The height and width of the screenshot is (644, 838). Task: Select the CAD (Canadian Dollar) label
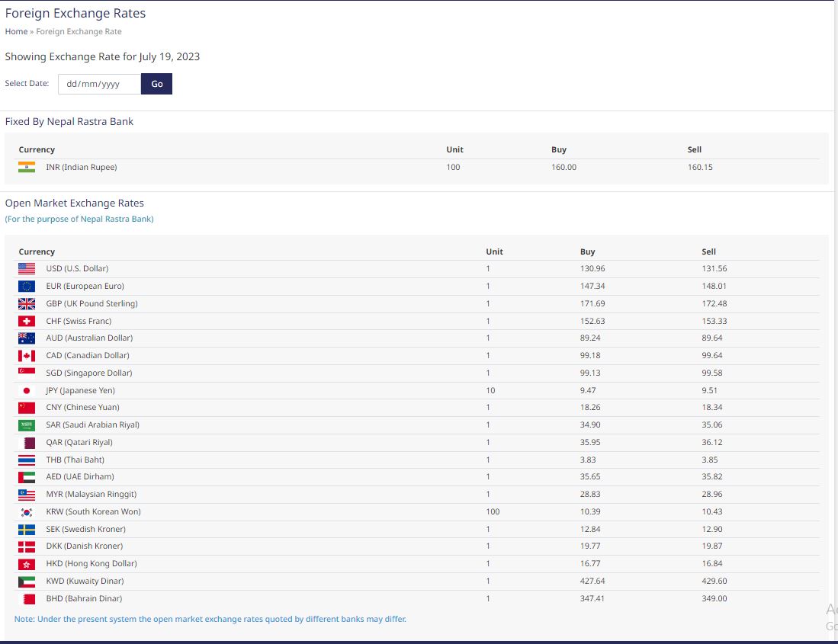point(88,356)
